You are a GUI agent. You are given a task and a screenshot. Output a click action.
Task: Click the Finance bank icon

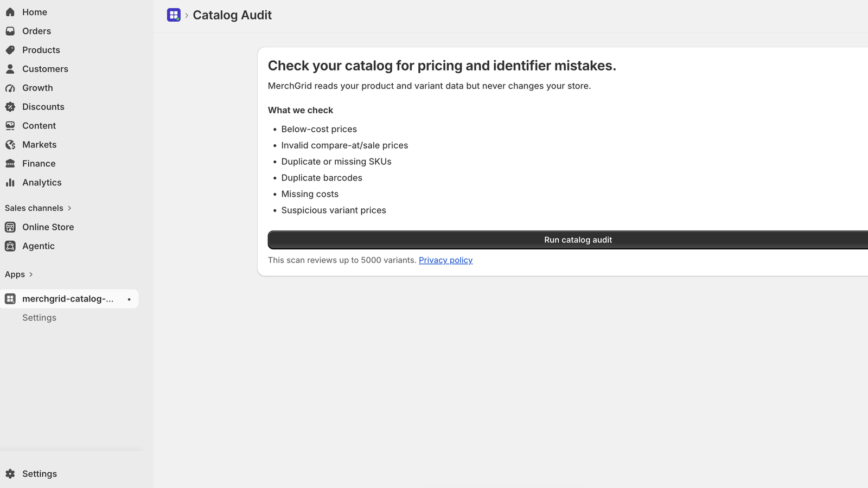10,164
